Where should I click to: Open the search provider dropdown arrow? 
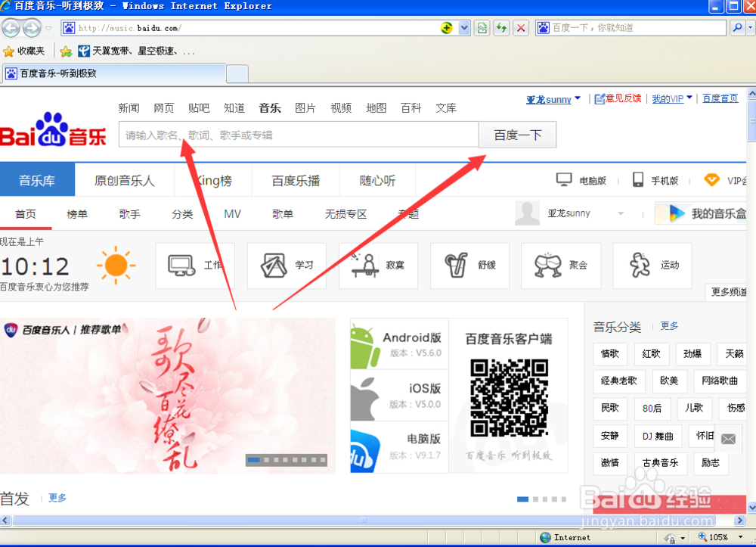tap(750, 28)
